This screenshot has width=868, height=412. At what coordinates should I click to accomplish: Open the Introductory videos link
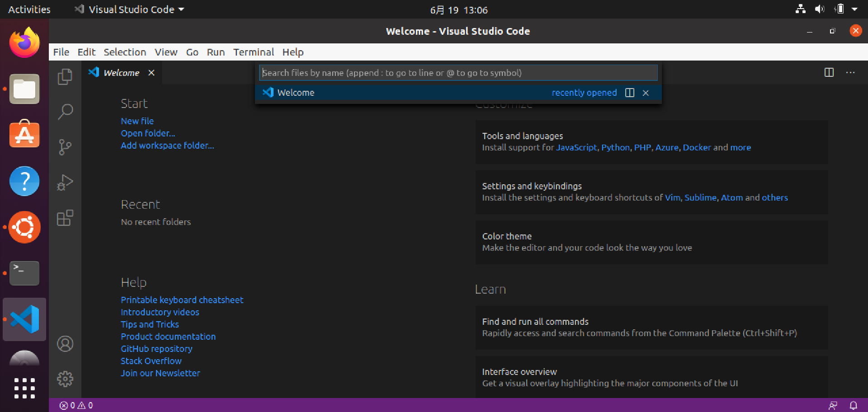160,312
